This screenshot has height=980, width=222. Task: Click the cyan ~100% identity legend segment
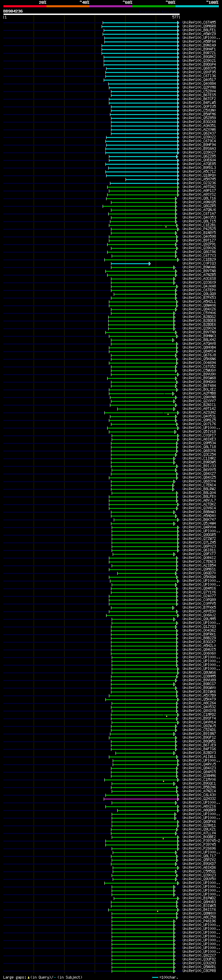click(197, 6)
